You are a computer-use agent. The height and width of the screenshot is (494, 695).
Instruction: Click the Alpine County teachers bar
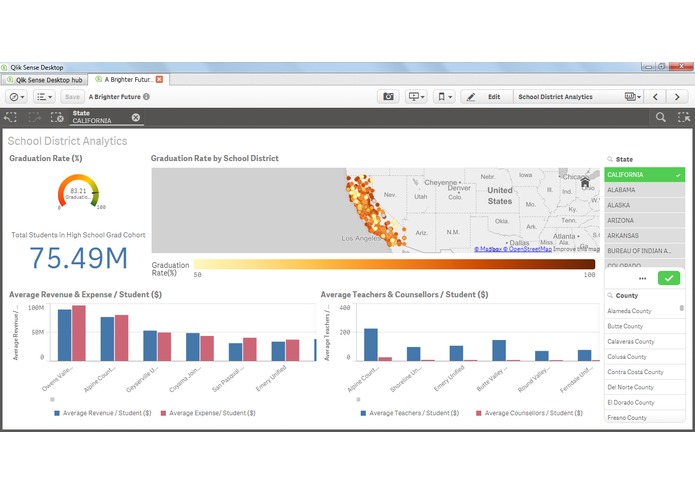coord(371,345)
